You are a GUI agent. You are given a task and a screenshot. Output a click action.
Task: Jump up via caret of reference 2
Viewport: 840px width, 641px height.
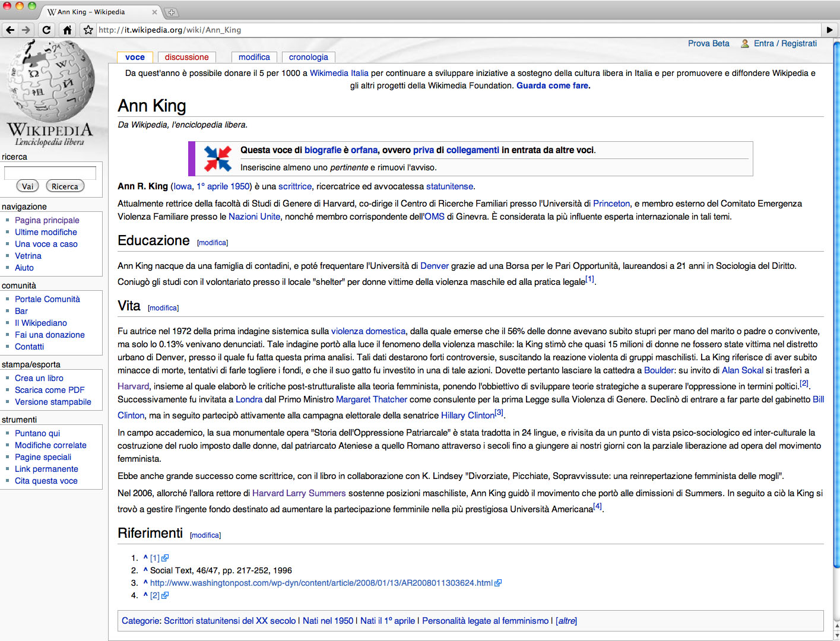145,570
